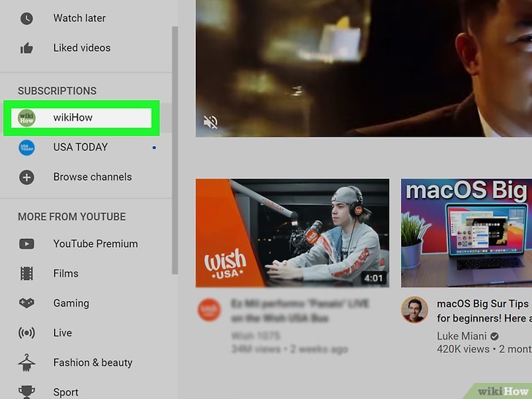532x399 pixels.
Task: Open the wikiHow subscription label
Action: pyautogui.click(x=73, y=118)
